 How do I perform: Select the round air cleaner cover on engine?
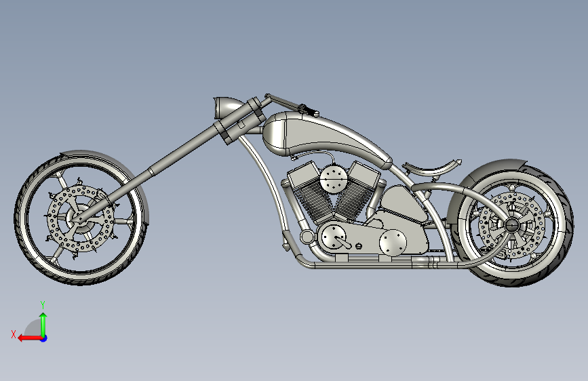click(332, 178)
